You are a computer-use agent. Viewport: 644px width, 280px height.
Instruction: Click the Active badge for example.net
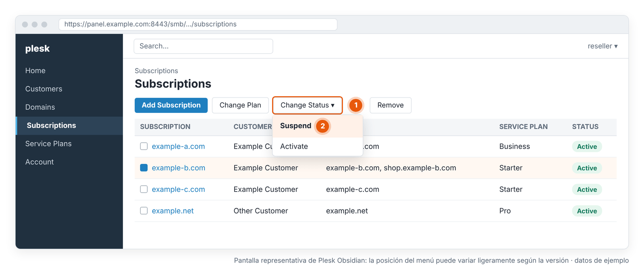(x=587, y=211)
